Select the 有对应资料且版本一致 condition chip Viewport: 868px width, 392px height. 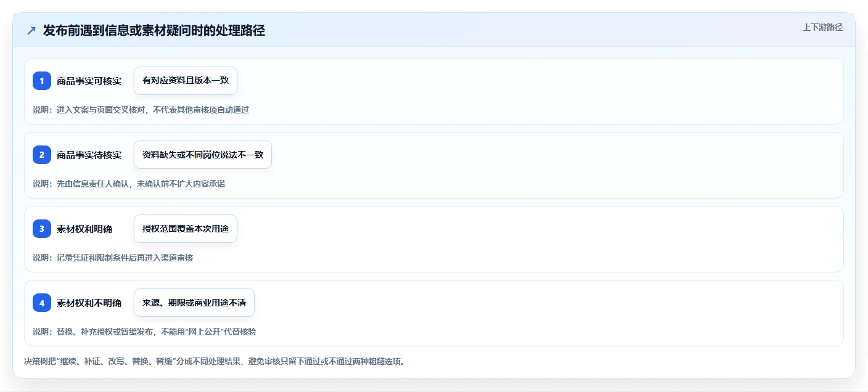tap(186, 81)
